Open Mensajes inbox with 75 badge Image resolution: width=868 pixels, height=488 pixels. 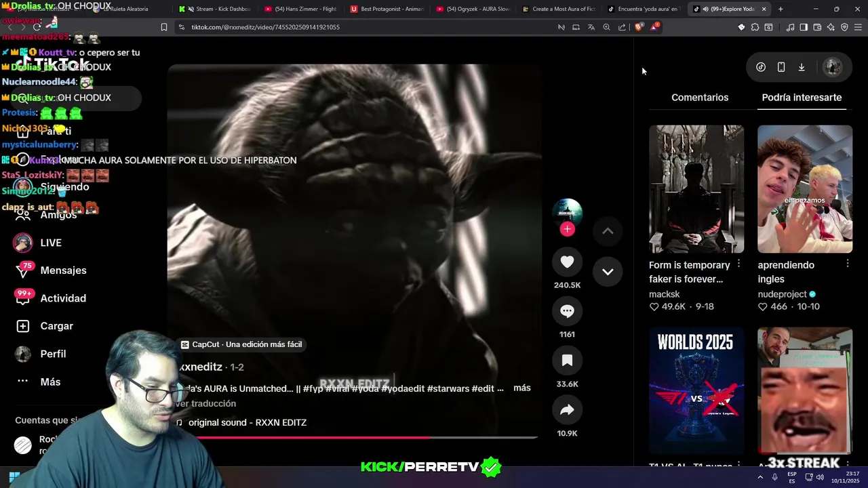point(52,270)
